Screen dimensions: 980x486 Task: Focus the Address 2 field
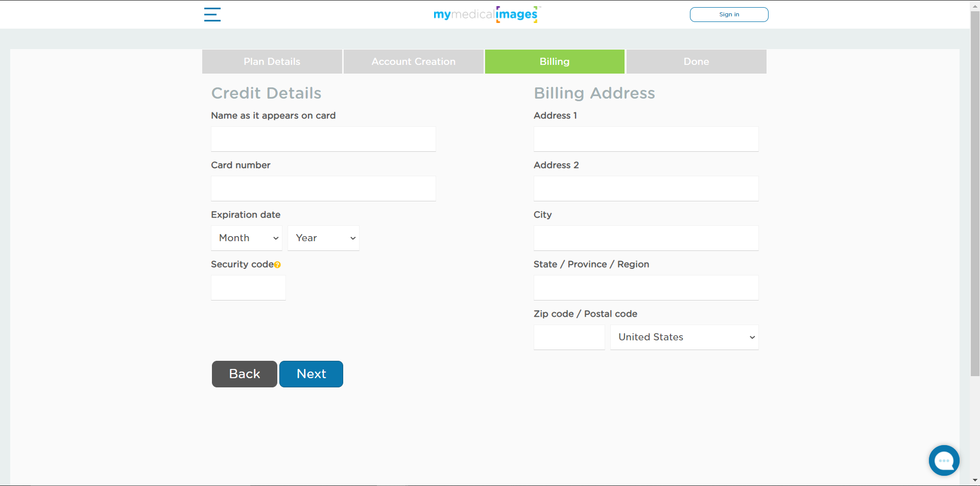coord(646,189)
